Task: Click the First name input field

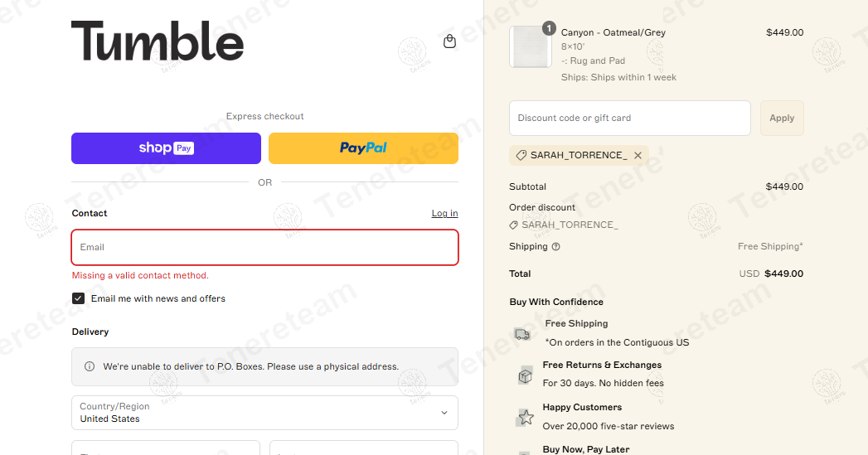Action: coord(166,448)
